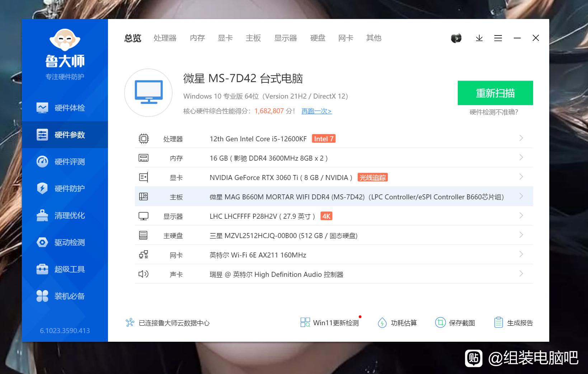Open 驱动检测 gear icon
The image size is (588, 374).
tap(42, 242)
